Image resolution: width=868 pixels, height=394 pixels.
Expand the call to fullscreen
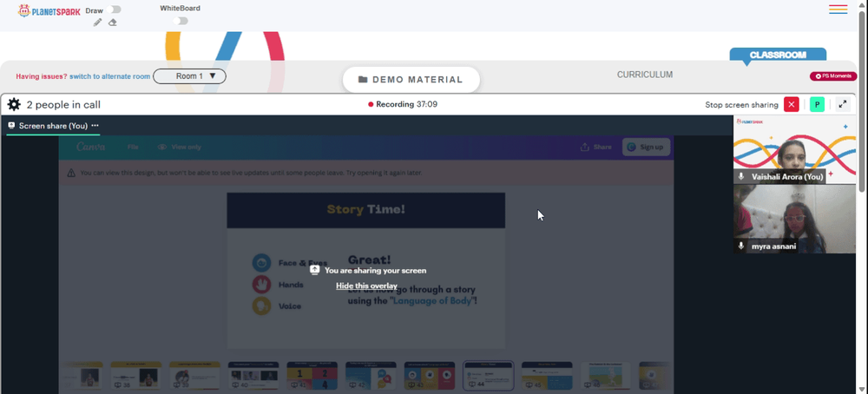(x=843, y=105)
